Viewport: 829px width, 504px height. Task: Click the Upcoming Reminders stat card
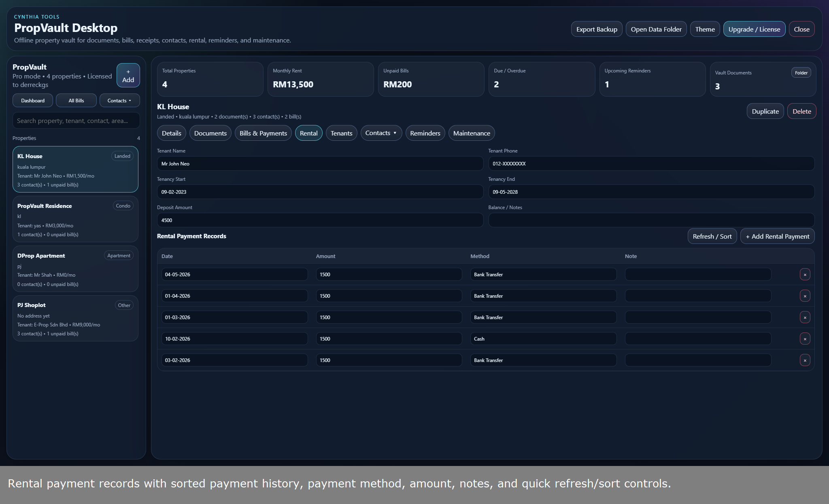point(652,79)
